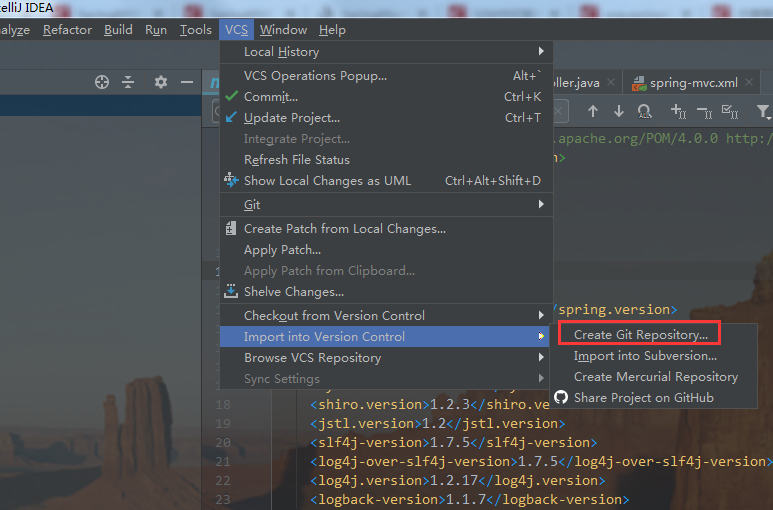
Task: Click the Update Project arrow icon
Action: click(x=231, y=117)
